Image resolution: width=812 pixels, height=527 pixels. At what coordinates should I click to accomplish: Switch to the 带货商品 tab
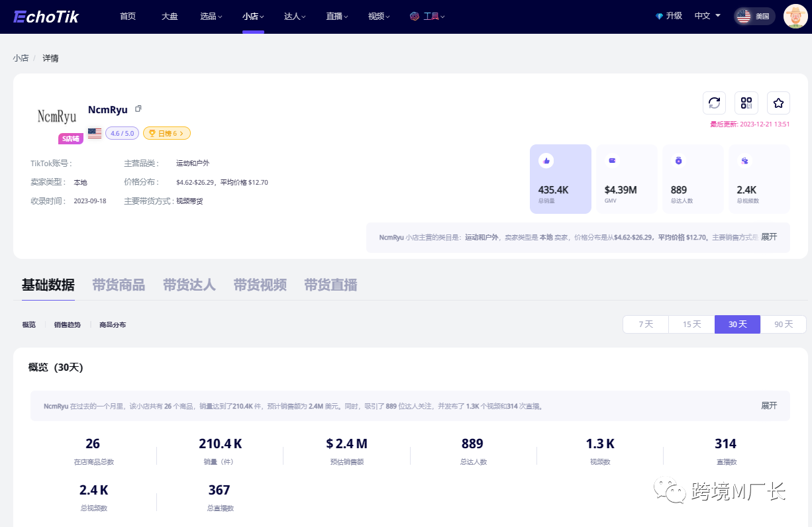[x=119, y=285]
